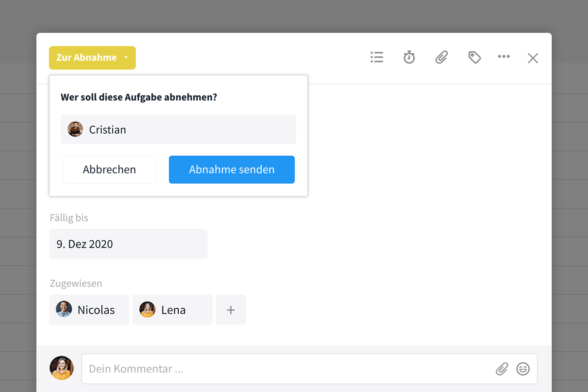This screenshot has width=588, height=392.
Task: Click Cristian's avatar picture
Action: click(75, 129)
